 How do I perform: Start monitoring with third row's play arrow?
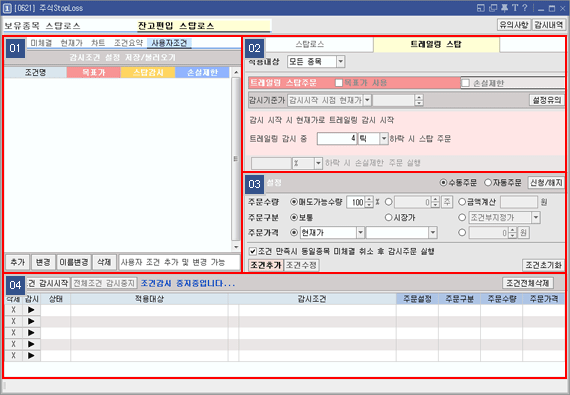pos(31,332)
